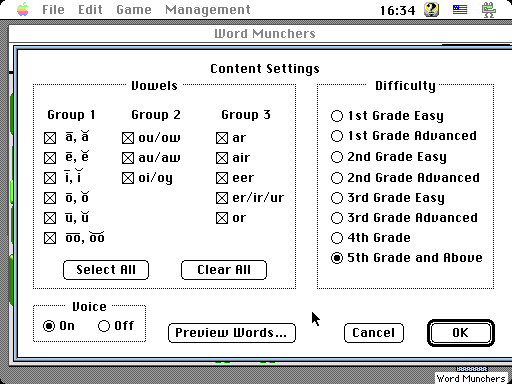Uncheck the long e, short e checkbox

[x=50, y=158]
